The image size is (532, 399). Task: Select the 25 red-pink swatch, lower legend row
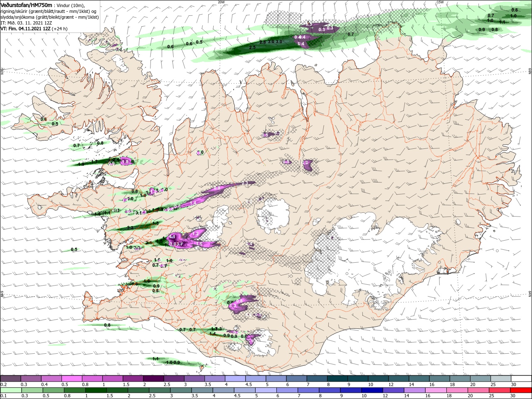[500, 390]
